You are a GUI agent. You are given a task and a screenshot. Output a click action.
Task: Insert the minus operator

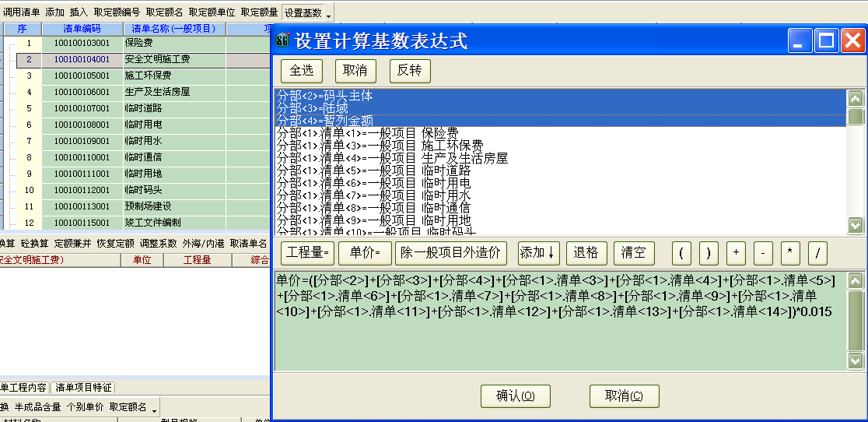point(762,253)
